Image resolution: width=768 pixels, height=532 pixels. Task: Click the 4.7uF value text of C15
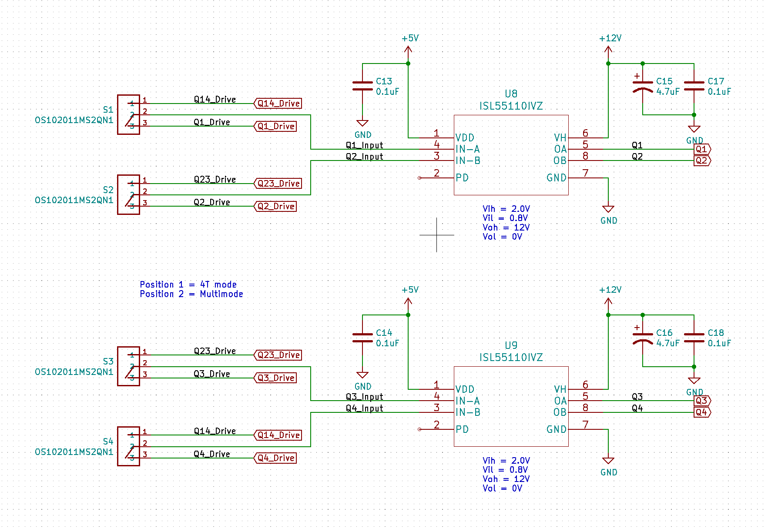coord(668,92)
